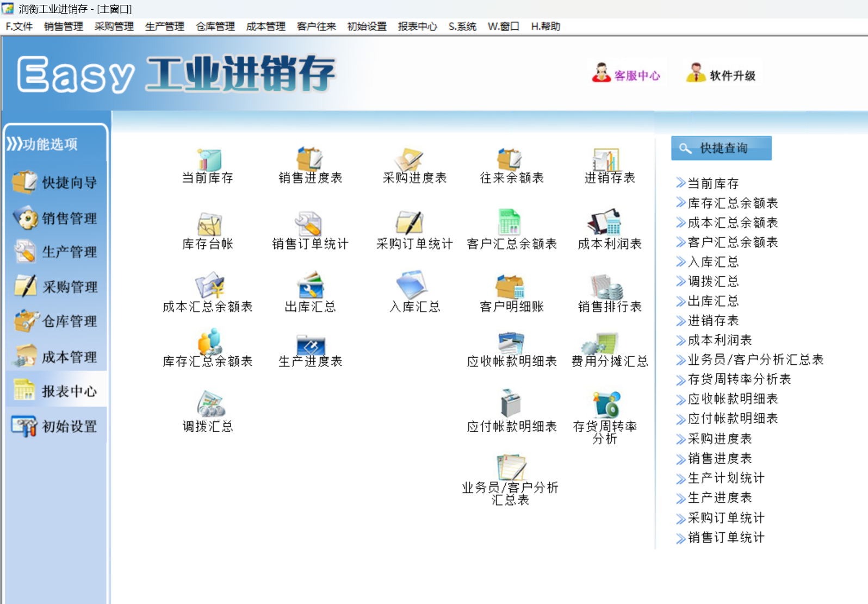The height and width of the screenshot is (604, 868).
Task: Click the 软件升级 button
Action: (721, 73)
